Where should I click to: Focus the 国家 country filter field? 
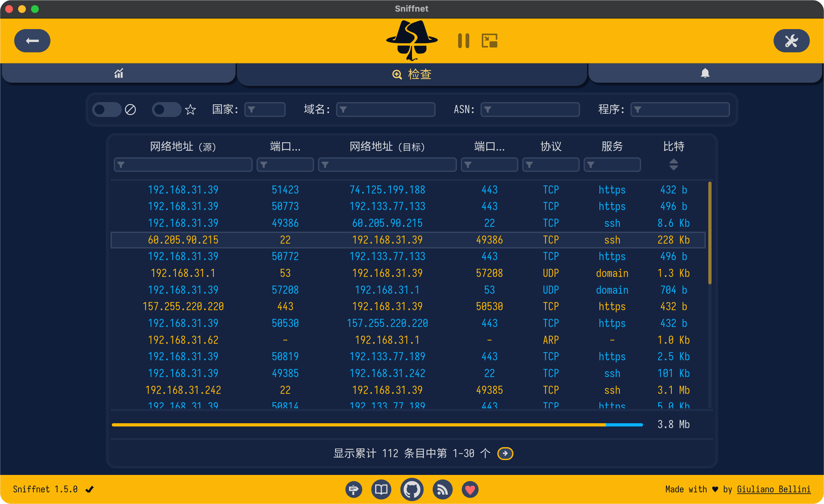[265, 110]
